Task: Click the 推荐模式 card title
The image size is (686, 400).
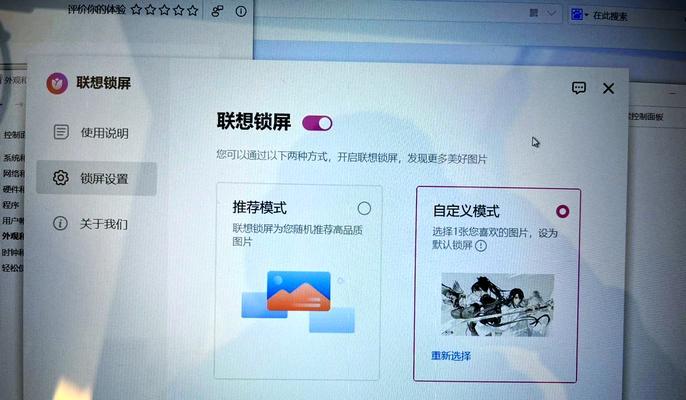Action: [x=259, y=207]
